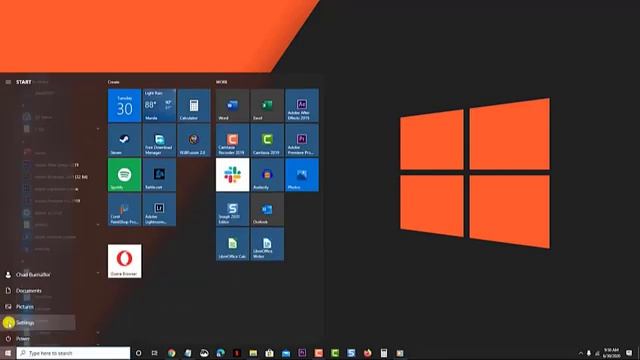Click the 'Create' tile group header
Viewport: 640px width, 360px height.
(x=113, y=82)
